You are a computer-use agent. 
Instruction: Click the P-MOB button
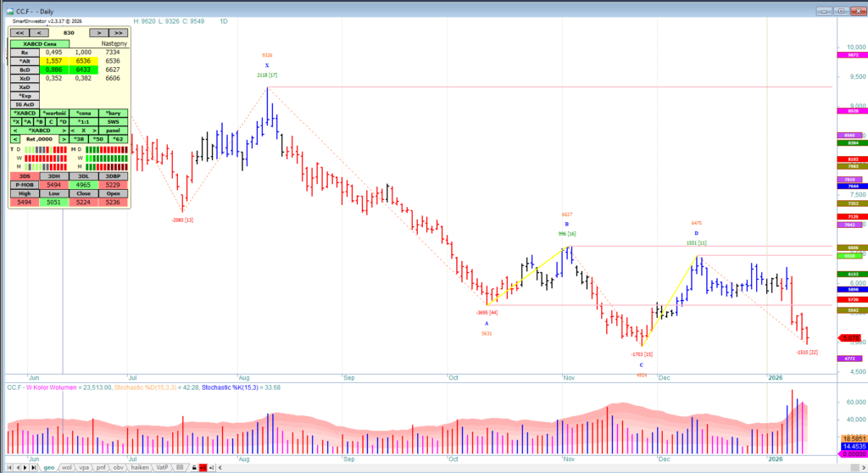click(x=24, y=185)
